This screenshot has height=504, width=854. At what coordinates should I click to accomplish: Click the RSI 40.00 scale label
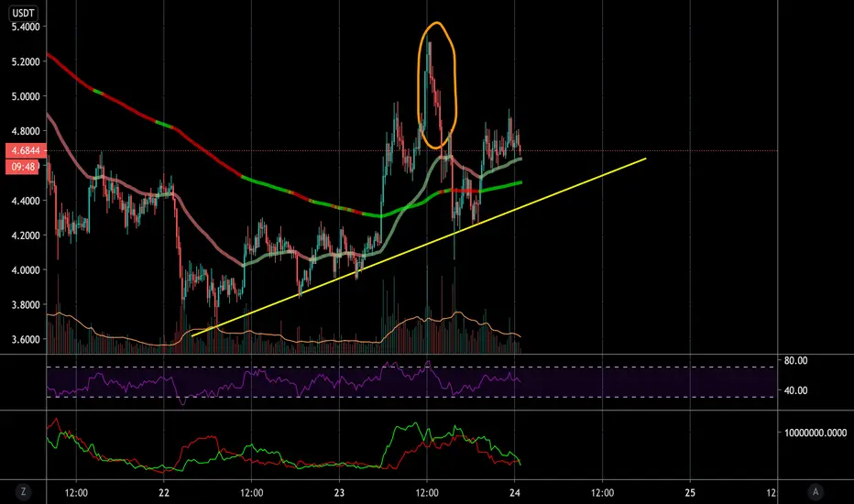coord(795,390)
